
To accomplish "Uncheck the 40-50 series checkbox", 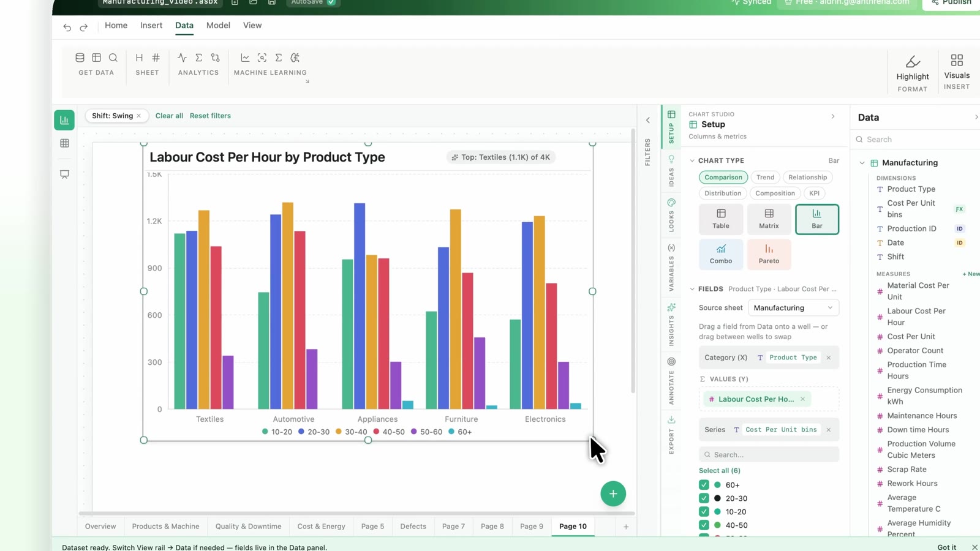I will [704, 525].
